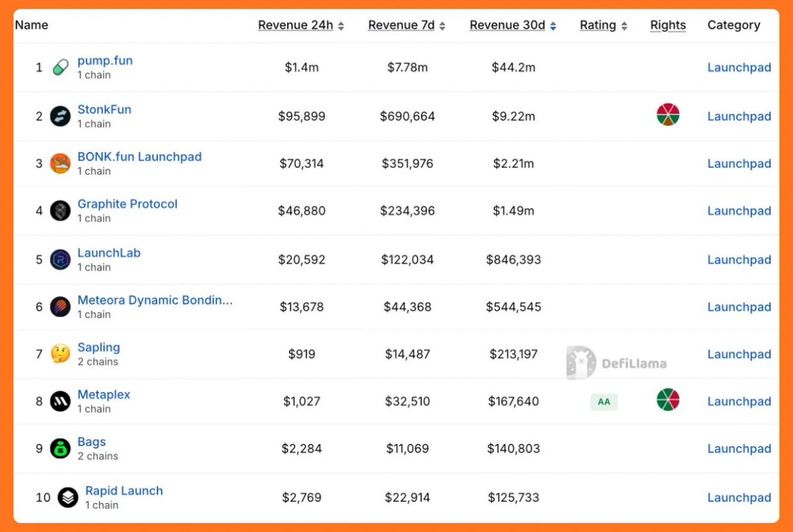
Task: Open the Rapid Launch protocol link
Action: point(124,491)
